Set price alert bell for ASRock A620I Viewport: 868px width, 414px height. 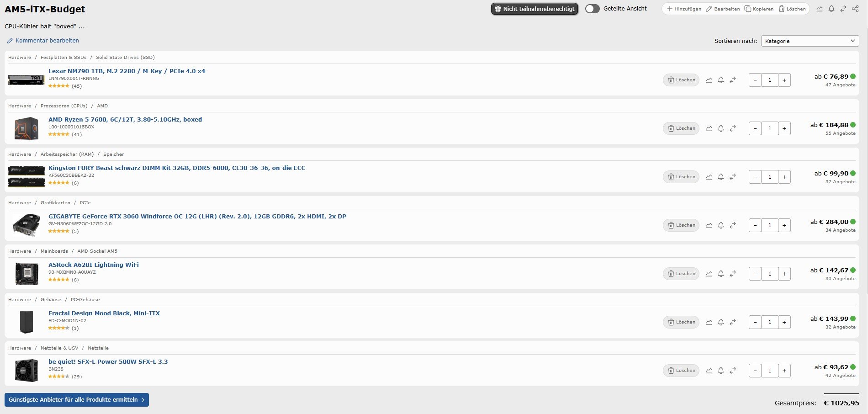tap(721, 274)
